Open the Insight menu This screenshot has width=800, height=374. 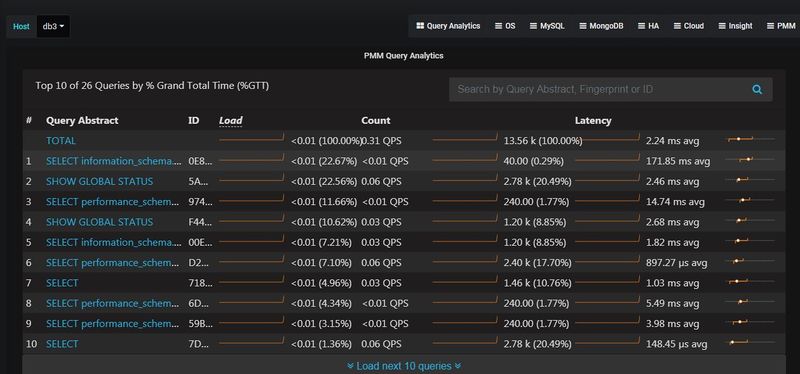point(735,26)
